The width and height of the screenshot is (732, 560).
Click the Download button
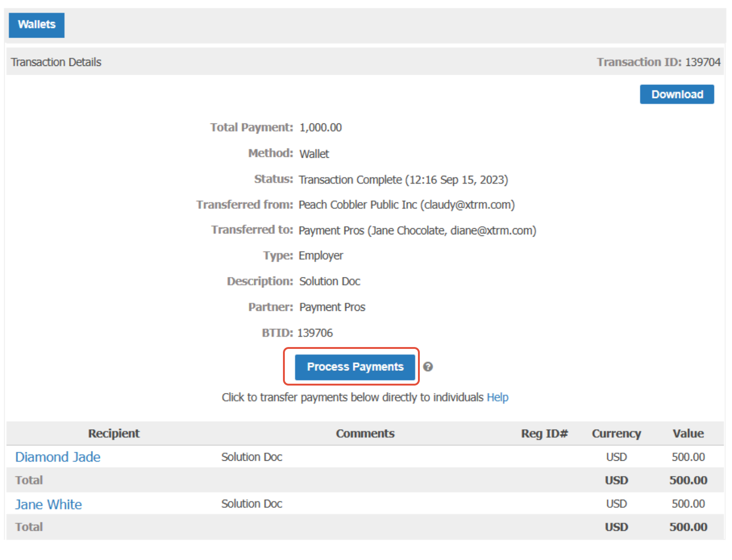[677, 94]
